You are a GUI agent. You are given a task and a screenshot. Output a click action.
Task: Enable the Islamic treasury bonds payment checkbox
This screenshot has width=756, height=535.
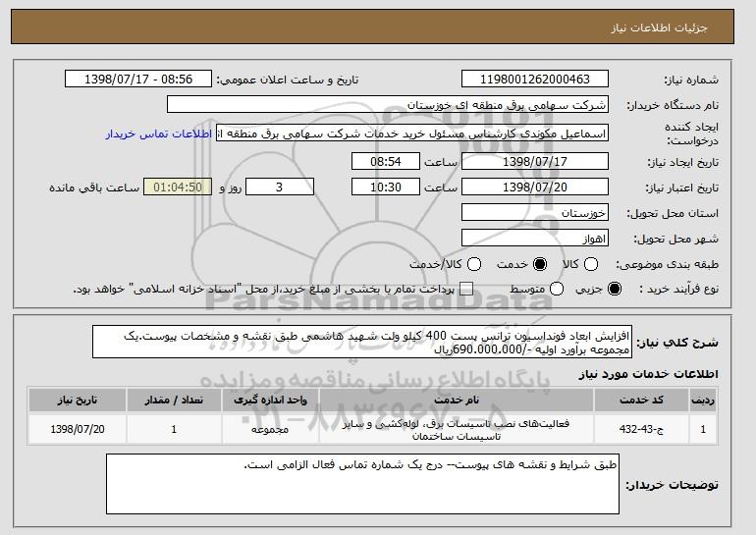pyautogui.click(x=466, y=289)
